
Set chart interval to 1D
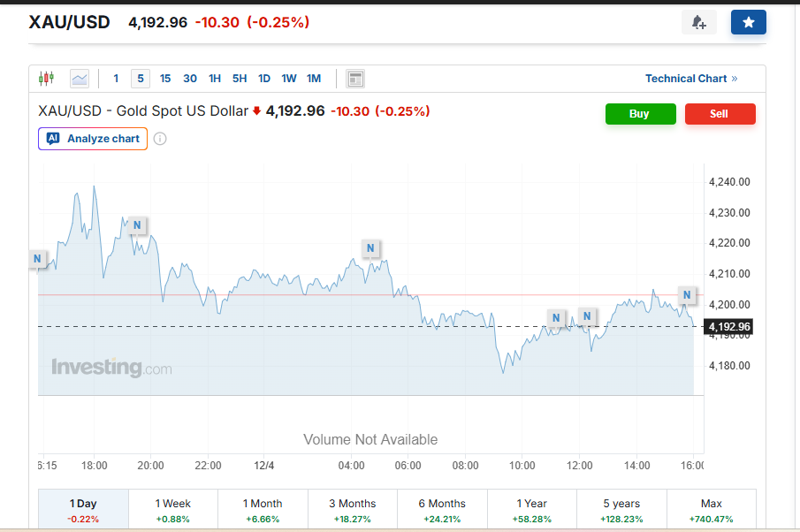264,79
